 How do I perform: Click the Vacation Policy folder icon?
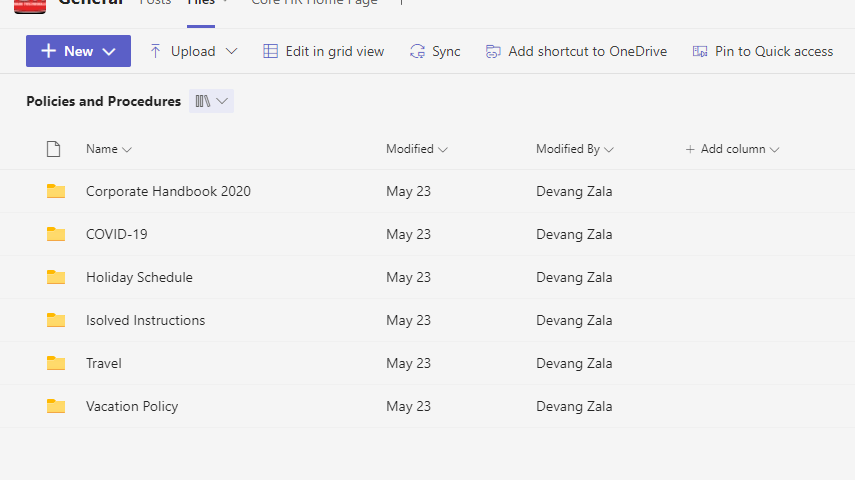[56, 406]
